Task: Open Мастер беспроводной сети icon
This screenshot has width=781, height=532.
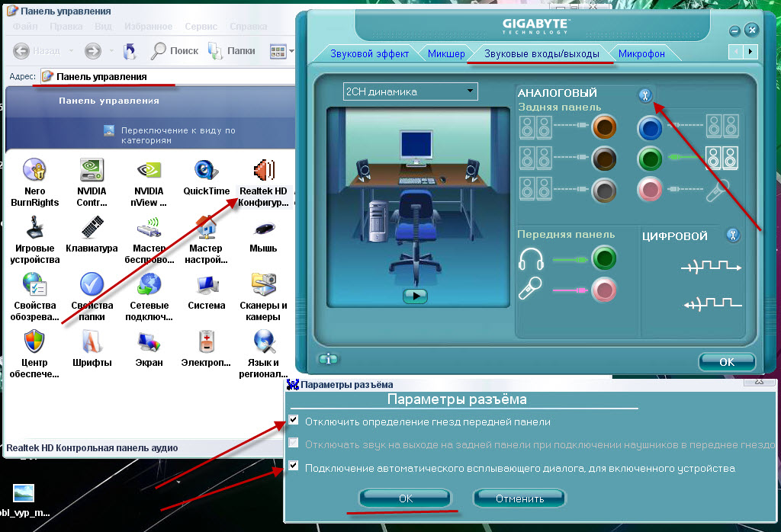Action: (149, 240)
